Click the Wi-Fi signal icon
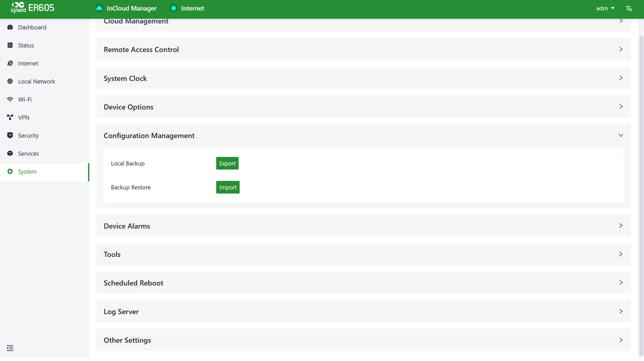This screenshot has height=361, width=644. click(x=10, y=99)
